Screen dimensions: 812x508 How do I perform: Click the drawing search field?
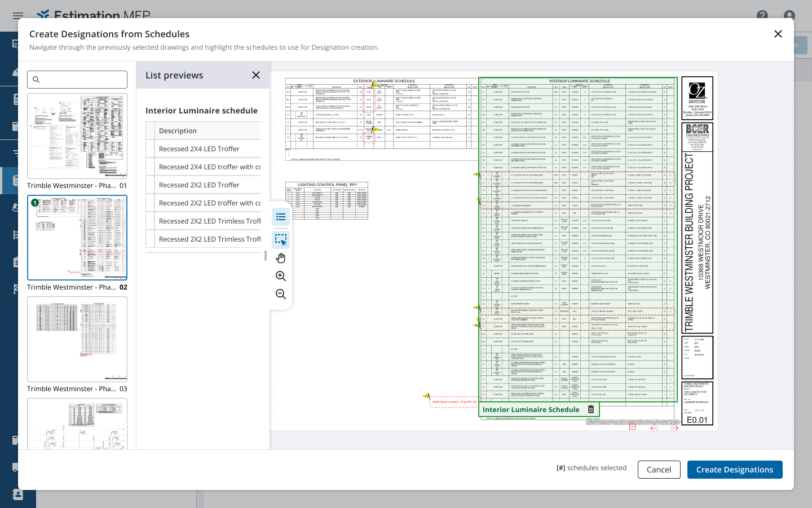(77, 80)
